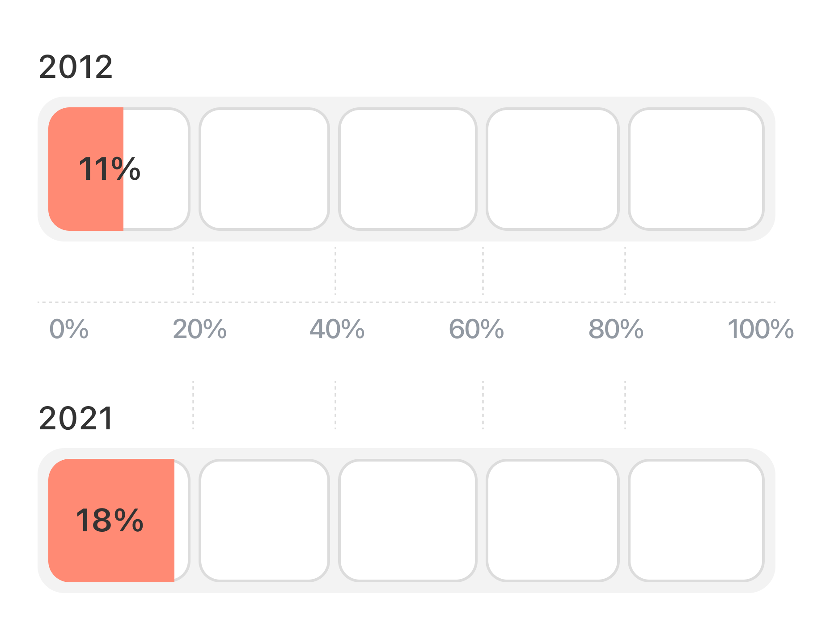The width and height of the screenshot is (813, 644).
Task: Click the 0% axis label
Action: [x=69, y=329]
